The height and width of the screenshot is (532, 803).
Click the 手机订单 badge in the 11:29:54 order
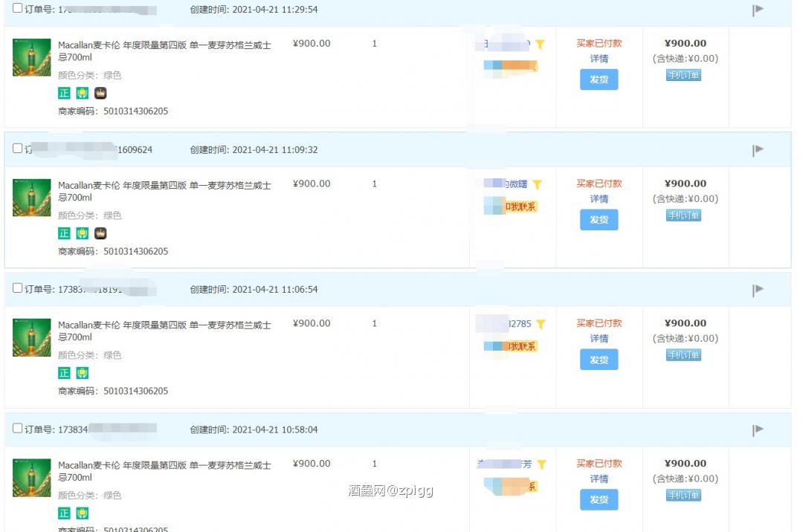click(x=683, y=75)
